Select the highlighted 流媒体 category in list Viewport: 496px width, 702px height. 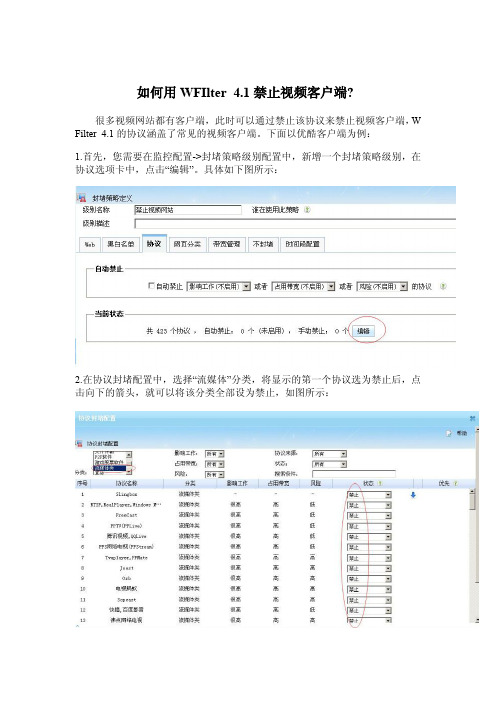[x=110, y=468]
